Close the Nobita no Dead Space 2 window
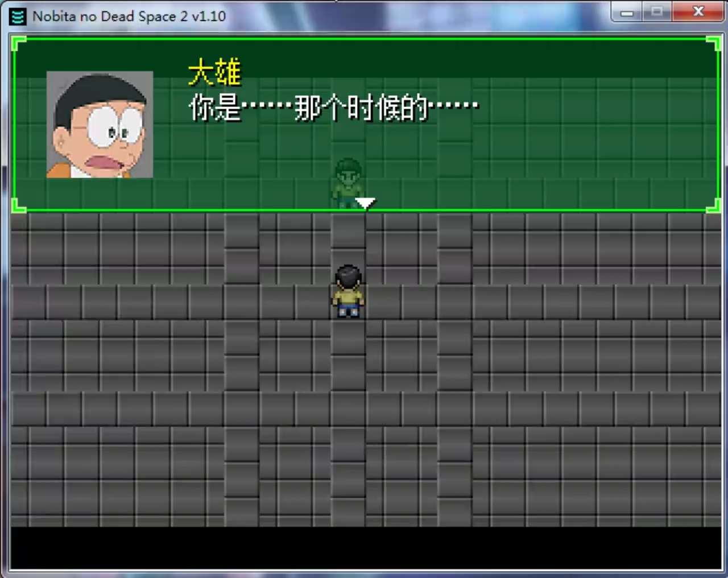This screenshot has height=578, width=728. pyautogui.click(x=698, y=12)
